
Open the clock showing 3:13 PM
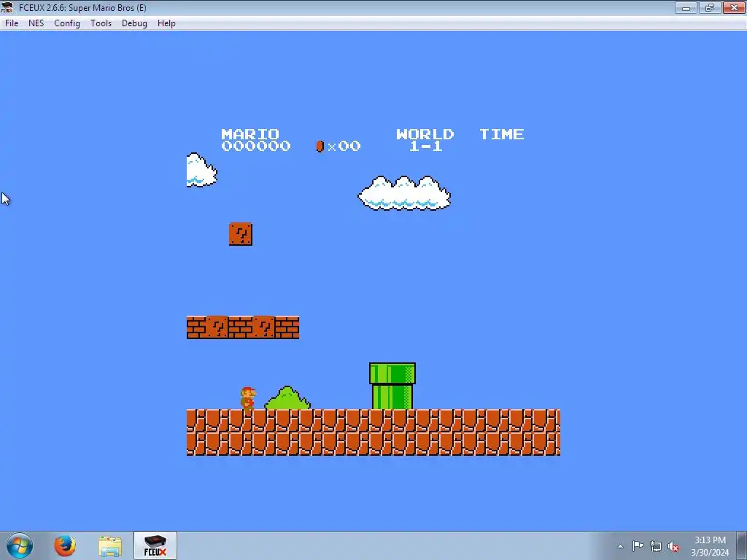[710, 545]
